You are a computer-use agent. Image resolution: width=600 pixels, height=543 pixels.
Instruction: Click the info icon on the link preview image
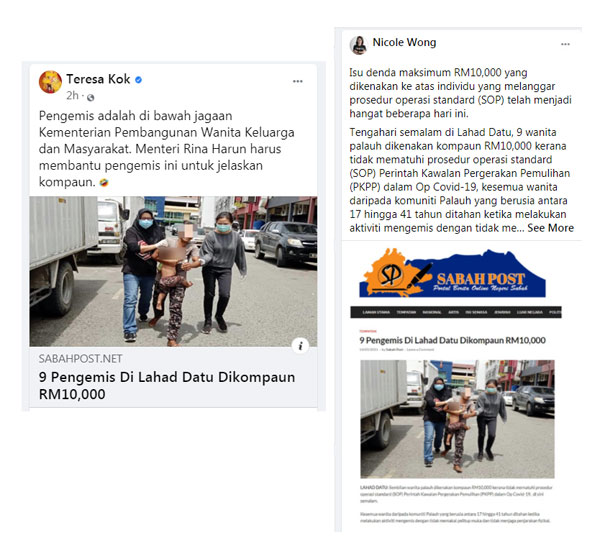click(x=300, y=346)
